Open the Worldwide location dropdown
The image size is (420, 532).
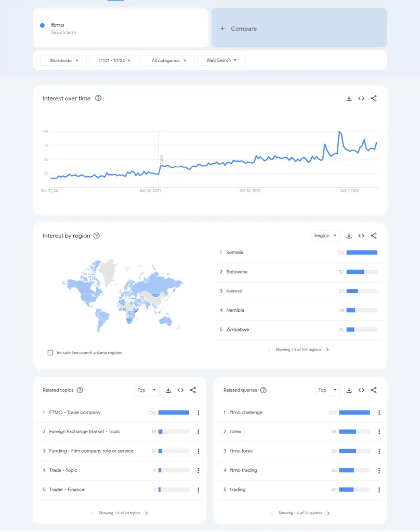(63, 60)
